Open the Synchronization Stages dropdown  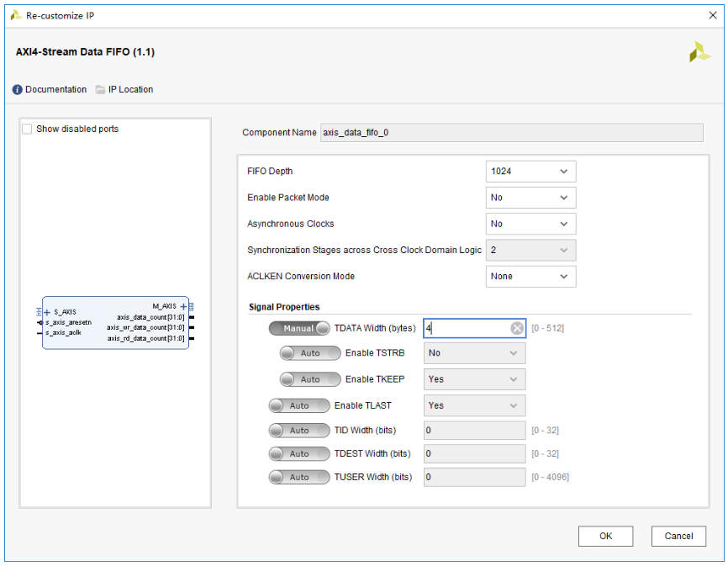tap(530, 250)
